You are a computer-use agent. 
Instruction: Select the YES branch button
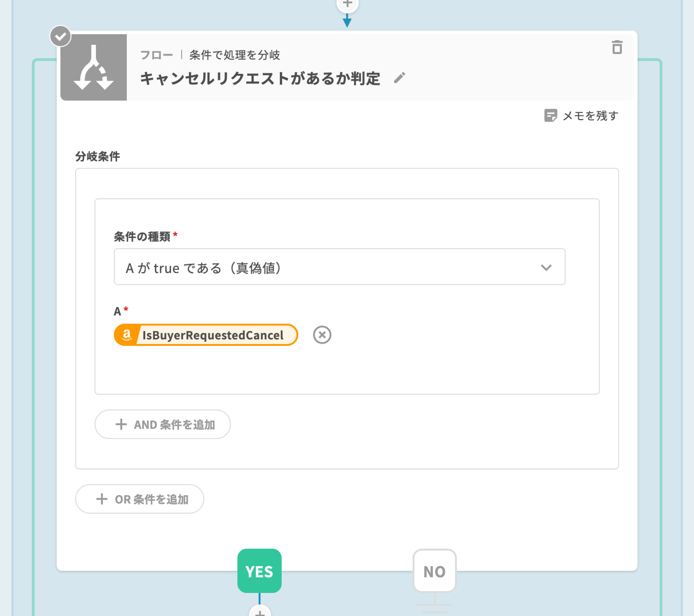click(x=259, y=571)
